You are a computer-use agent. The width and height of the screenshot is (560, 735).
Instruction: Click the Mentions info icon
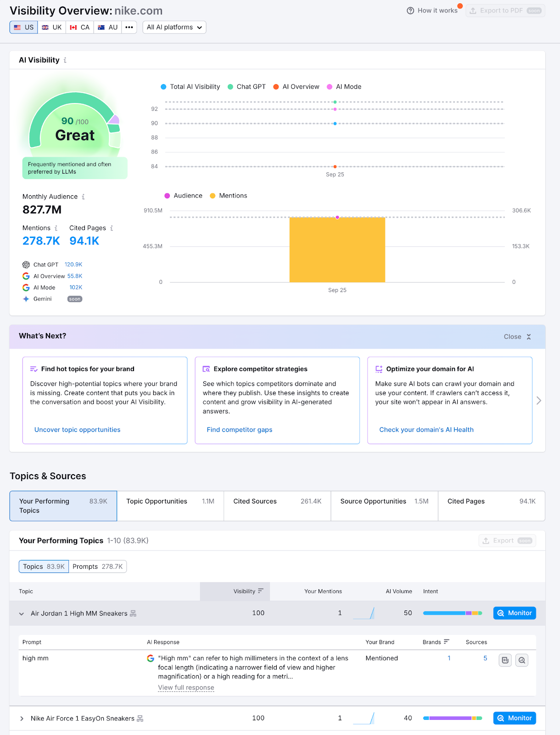[56, 228]
